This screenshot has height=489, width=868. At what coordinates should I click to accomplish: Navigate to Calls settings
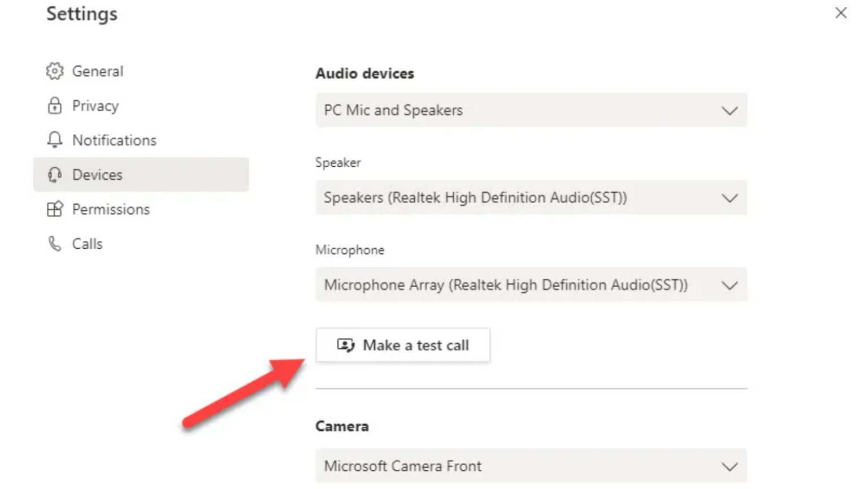tap(87, 244)
